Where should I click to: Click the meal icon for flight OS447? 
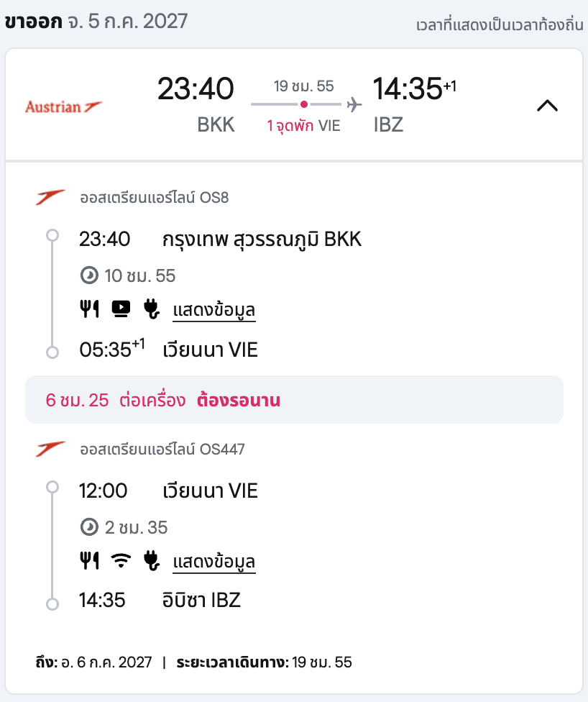pos(89,560)
